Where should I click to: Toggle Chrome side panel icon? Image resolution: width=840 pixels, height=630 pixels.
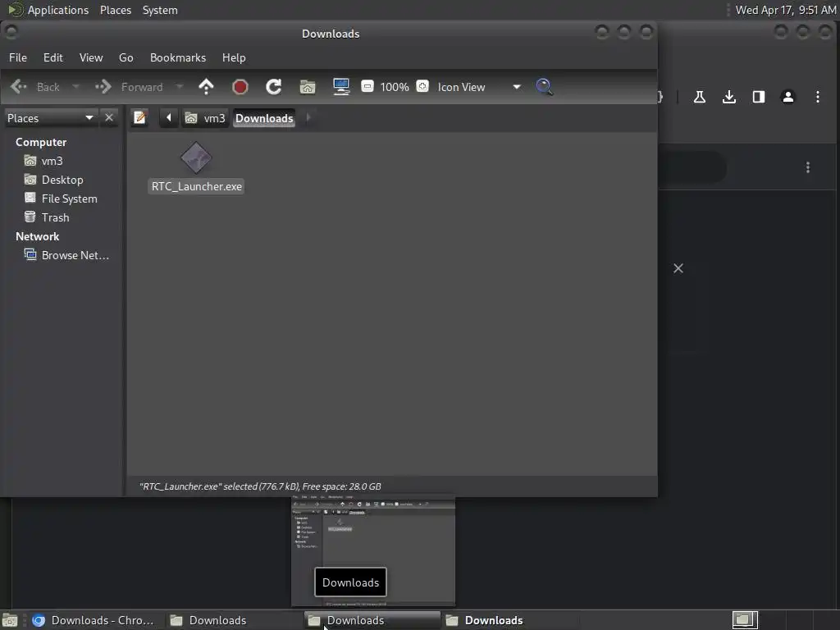pos(759,97)
